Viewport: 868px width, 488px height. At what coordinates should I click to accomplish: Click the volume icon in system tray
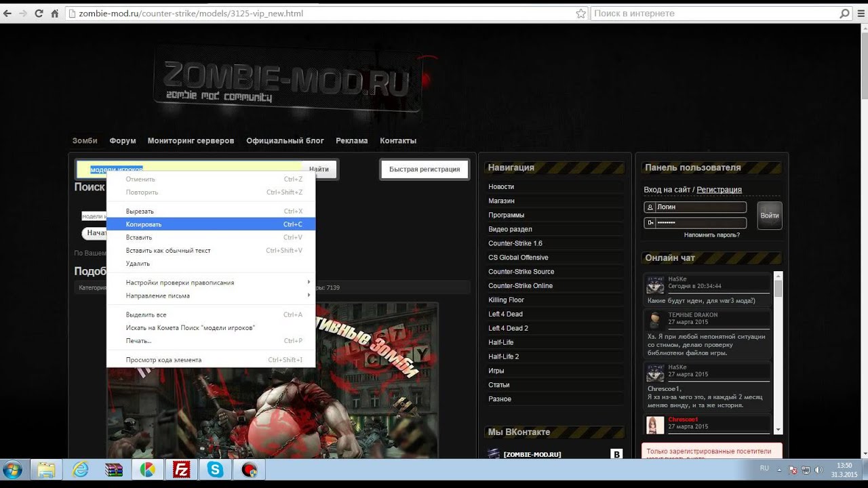point(818,469)
